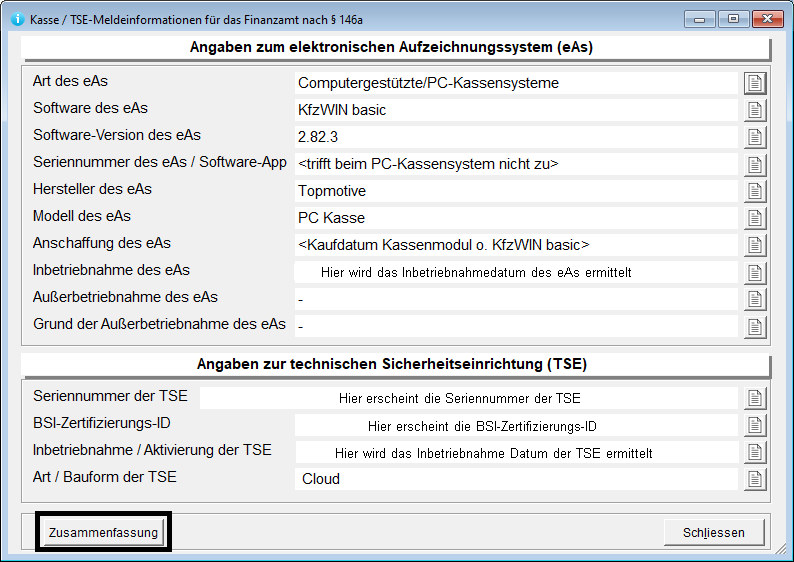
Task: Click document icon beside 'PC Kasse'
Action: tap(755, 218)
